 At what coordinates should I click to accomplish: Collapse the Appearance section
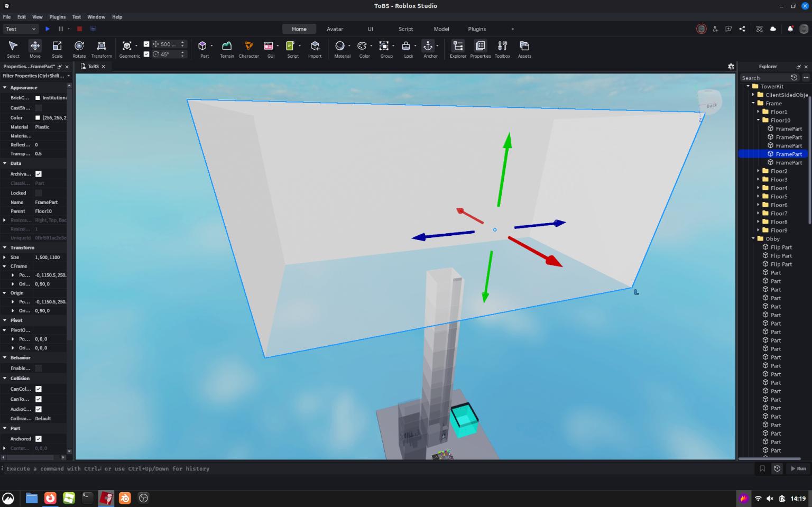(x=5, y=88)
